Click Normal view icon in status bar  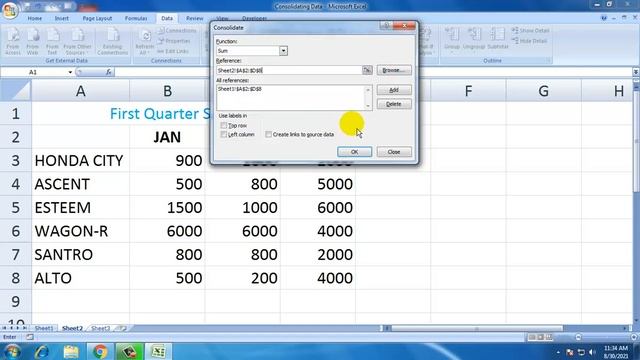[x=532, y=337]
